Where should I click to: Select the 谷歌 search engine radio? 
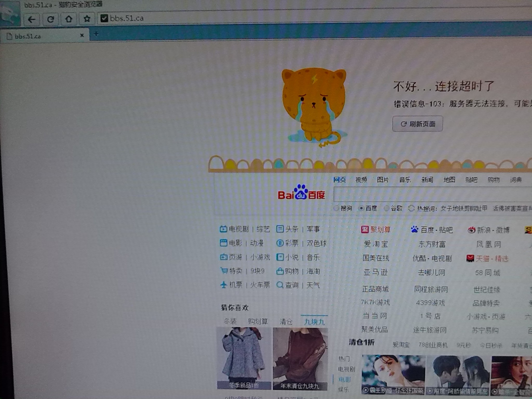tap(387, 208)
